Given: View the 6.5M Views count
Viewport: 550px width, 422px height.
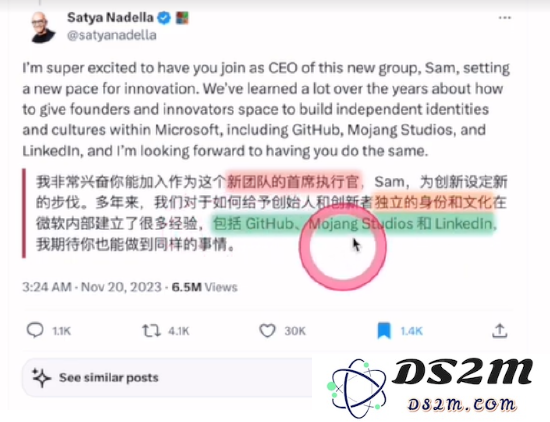Looking at the screenshot, I should pos(204,287).
